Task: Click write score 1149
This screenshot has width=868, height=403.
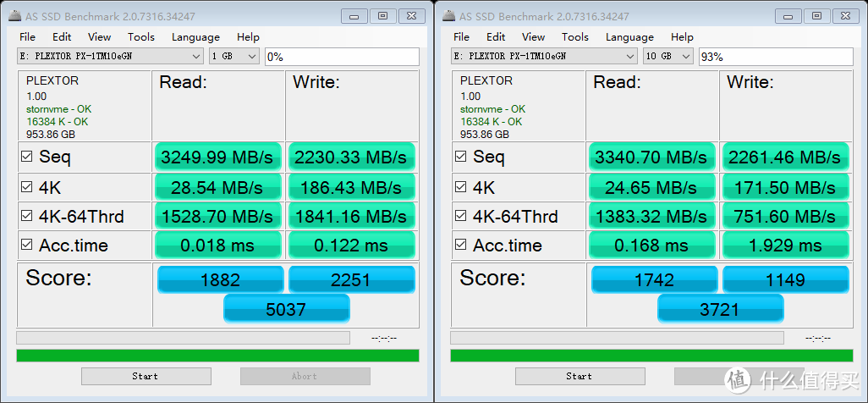Action: click(x=786, y=279)
